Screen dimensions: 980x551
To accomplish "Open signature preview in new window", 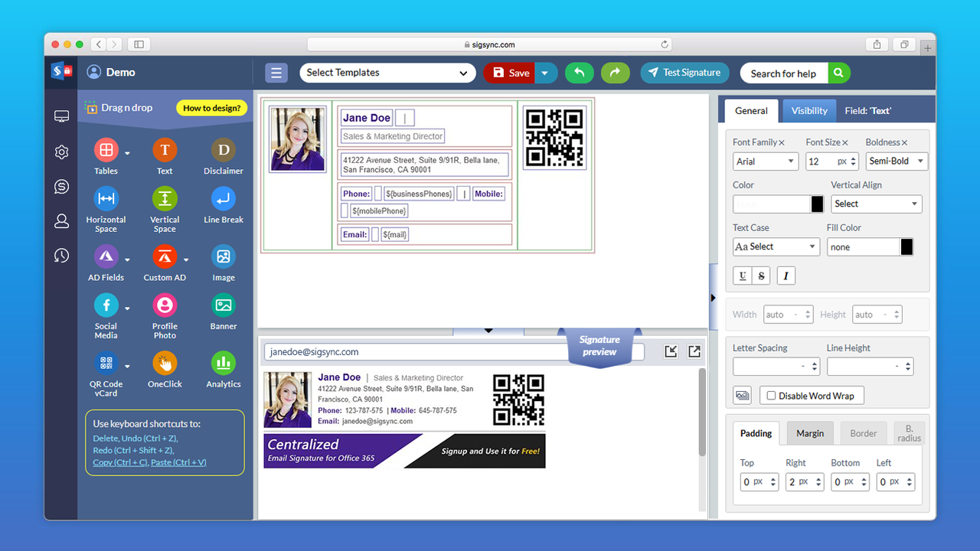I will click(694, 351).
